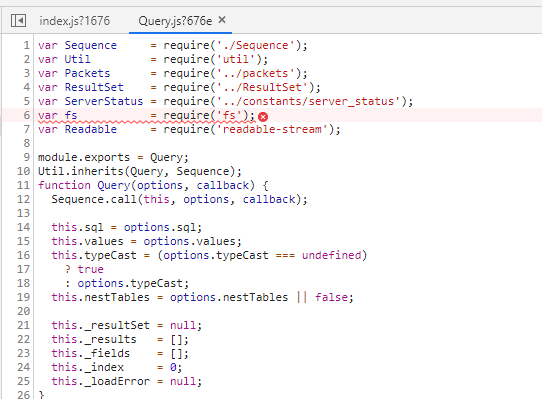Click the ServerStatus variable name

[x=104, y=101]
